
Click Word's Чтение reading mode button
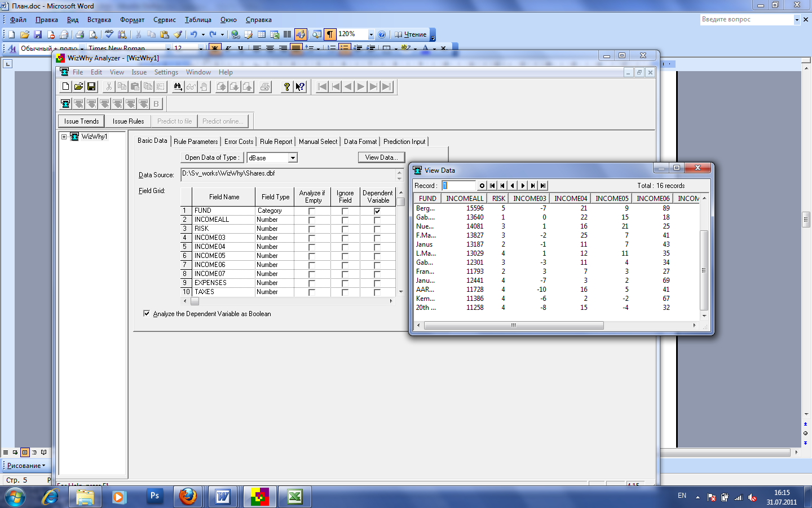coord(411,34)
